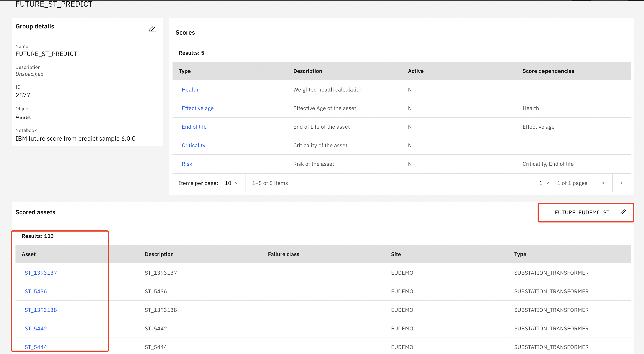Click the Type column header in Scores
Viewport: 644px width, 354px height.
[x=185, y=71]
